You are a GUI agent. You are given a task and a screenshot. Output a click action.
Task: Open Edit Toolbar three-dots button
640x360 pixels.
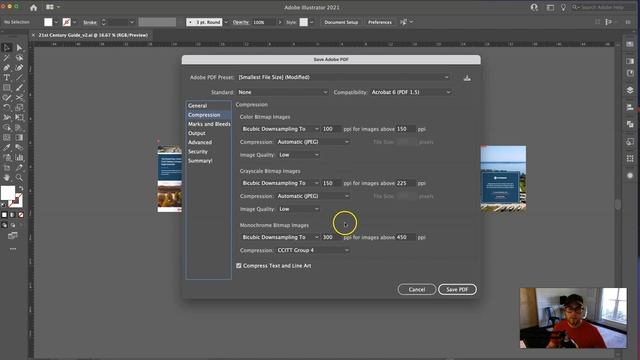pyautogui.click(x=13, y=249)
